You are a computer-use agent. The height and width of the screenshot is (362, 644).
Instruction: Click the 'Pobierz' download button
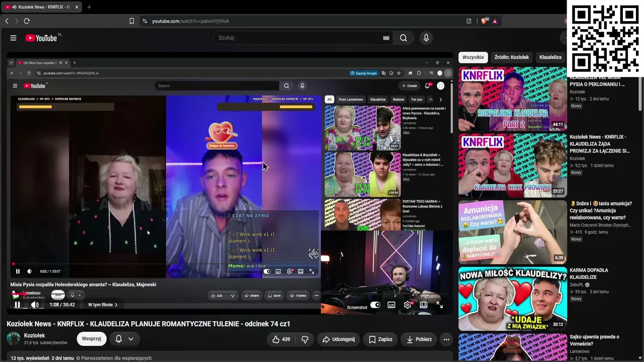[419, 339]
